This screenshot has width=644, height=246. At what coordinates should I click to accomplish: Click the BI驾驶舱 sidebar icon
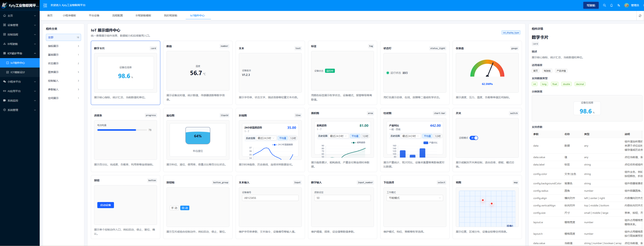(x=5, y=44)
